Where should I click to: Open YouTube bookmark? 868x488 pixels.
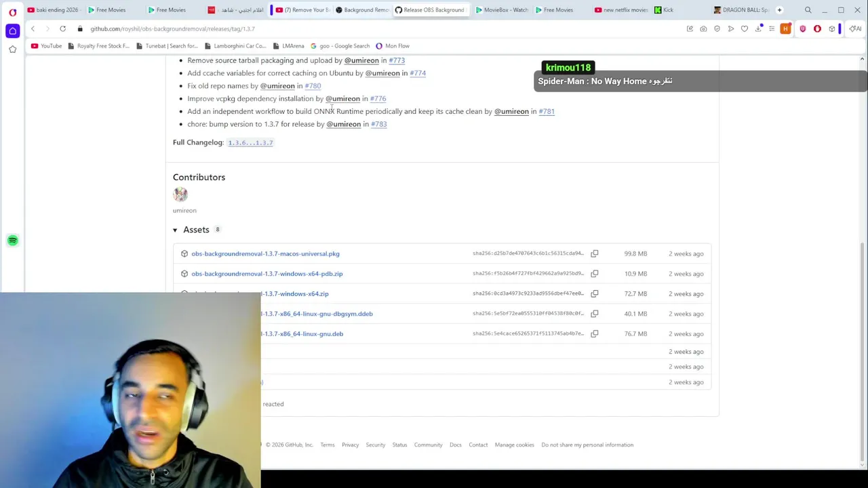click(46, 46)
